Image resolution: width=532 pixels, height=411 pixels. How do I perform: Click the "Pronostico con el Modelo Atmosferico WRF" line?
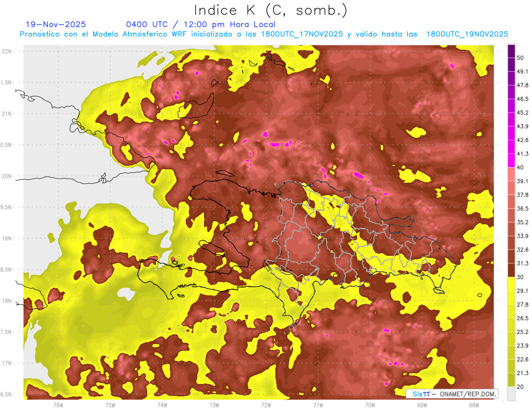[264, 34]
